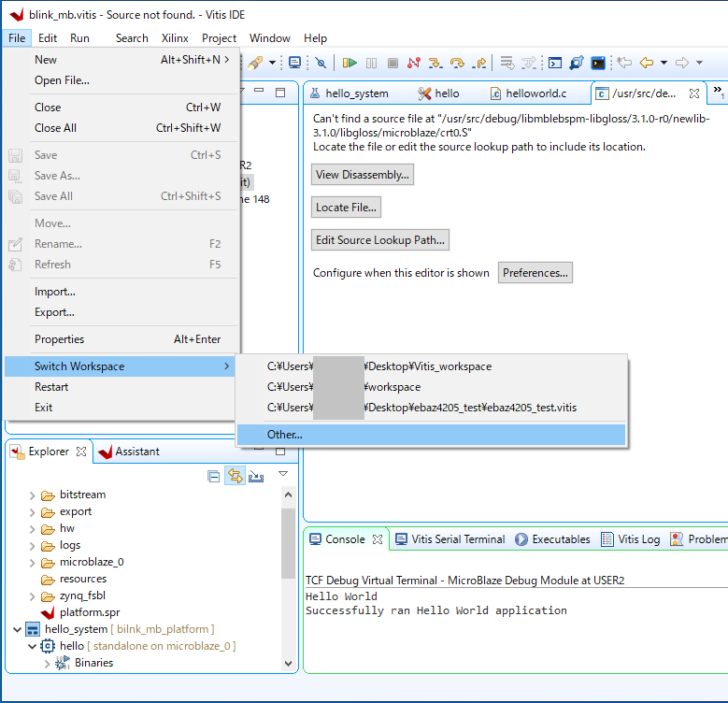Select platform.spr in Explorer
Viewport: 728px width, 703px height.
pyautogui.click(x=80, y=612)
